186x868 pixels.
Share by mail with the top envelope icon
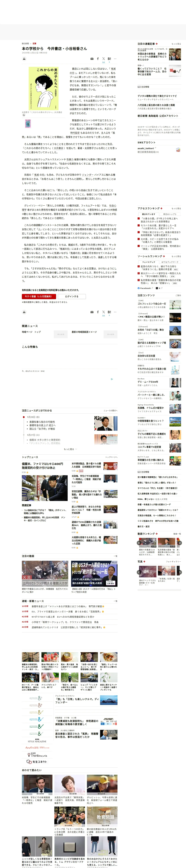pos(92,59)
